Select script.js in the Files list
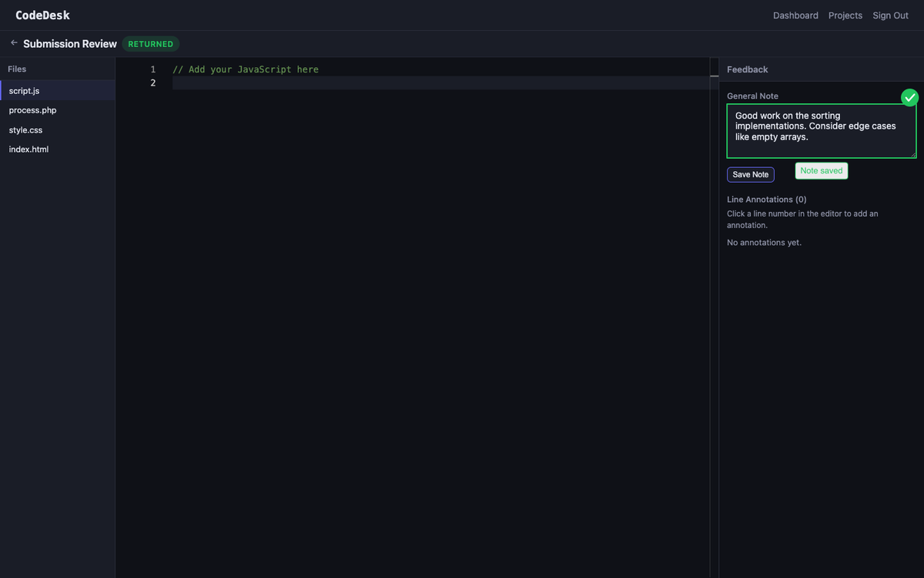This screenshot has width=924, height=578. [x=25, y=91]
